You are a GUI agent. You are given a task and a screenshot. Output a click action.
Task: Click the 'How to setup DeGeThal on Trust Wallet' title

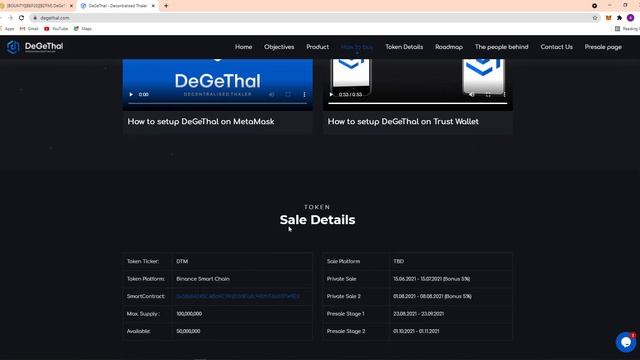click(x=403, y=122)
